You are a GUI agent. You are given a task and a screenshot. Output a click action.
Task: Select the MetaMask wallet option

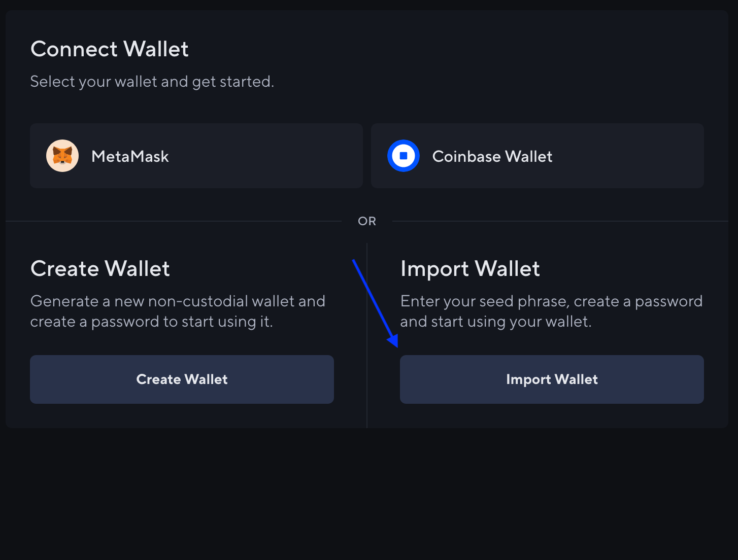coord(196,156)
